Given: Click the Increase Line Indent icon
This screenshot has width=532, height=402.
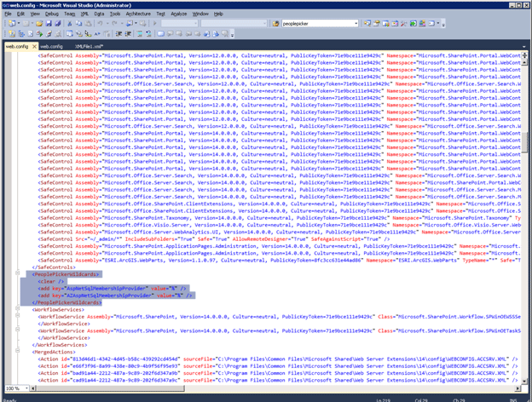Looking at the screenshot, I should (x=128, y=33).
